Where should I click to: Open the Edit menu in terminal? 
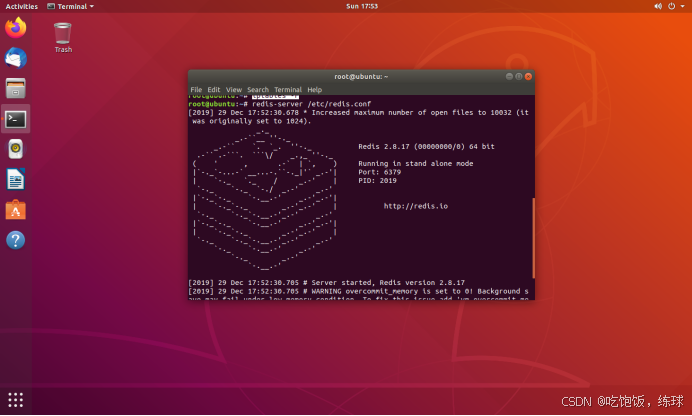point(214,90)
